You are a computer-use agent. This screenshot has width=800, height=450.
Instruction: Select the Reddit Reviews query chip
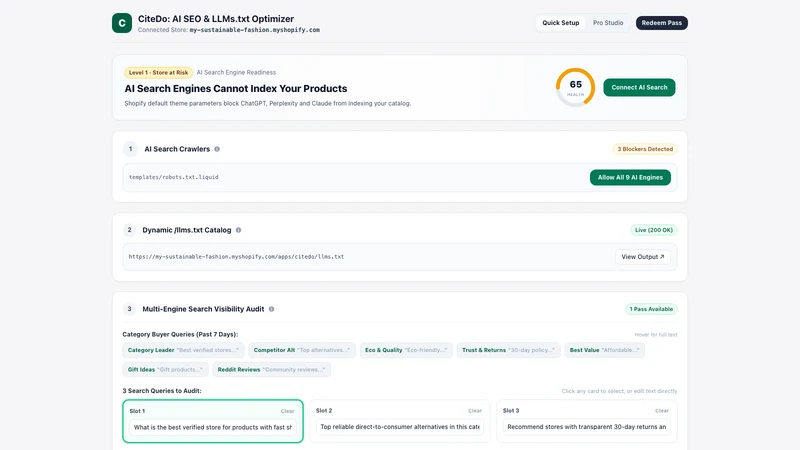tap(271, 369)
